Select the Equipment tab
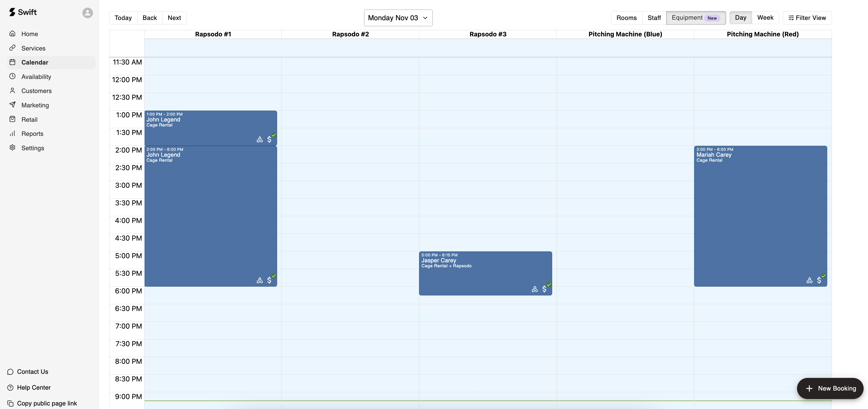Image resolution: width=868 pixels, height=409 pixels. tap(696, 18)
